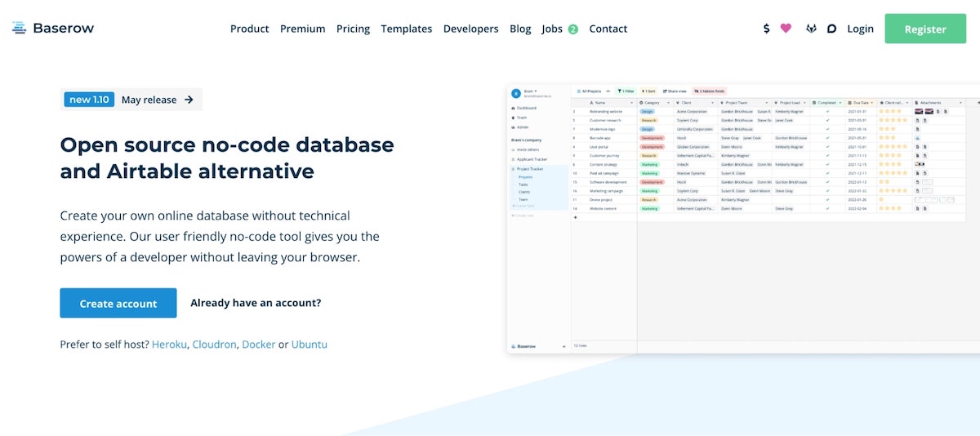Click the Design tag in Rebranding website row

click(648, 111)
